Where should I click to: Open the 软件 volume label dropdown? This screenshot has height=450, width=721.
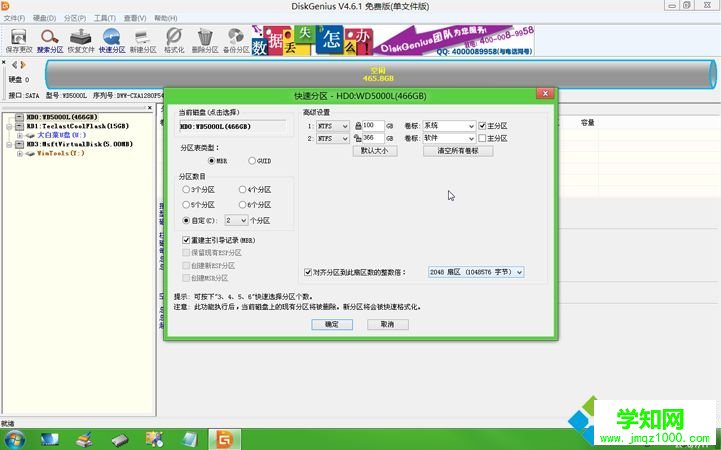(x=449, y=138)
